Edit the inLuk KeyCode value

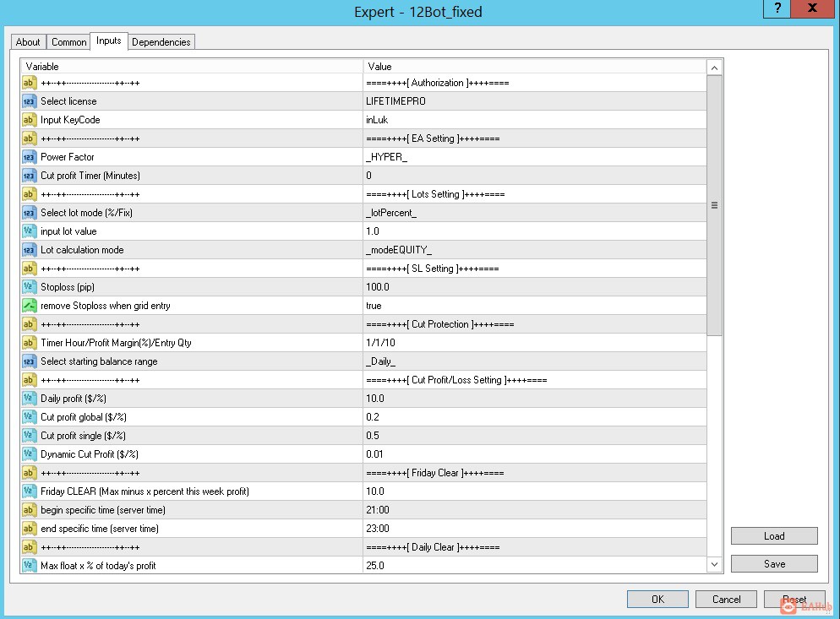[535, 120]
